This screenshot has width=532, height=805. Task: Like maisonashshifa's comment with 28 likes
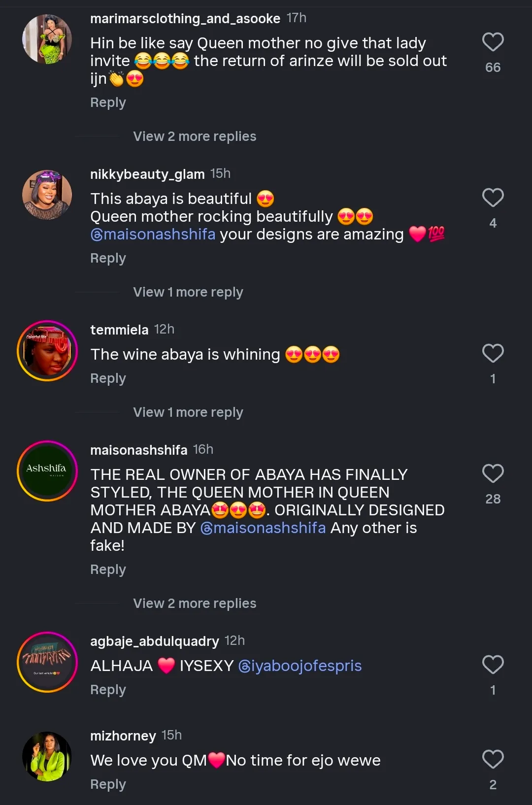493,474
